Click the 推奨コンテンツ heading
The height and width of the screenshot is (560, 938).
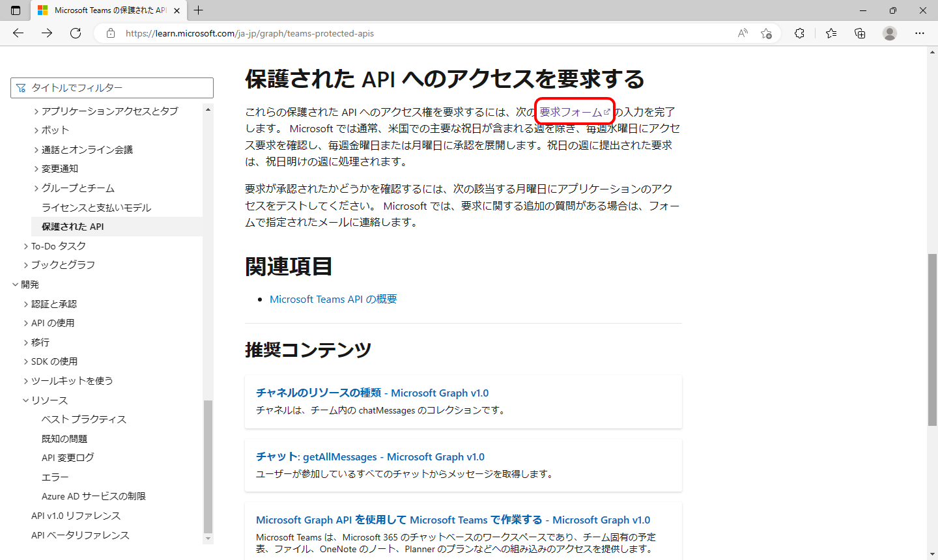(308, 350)
